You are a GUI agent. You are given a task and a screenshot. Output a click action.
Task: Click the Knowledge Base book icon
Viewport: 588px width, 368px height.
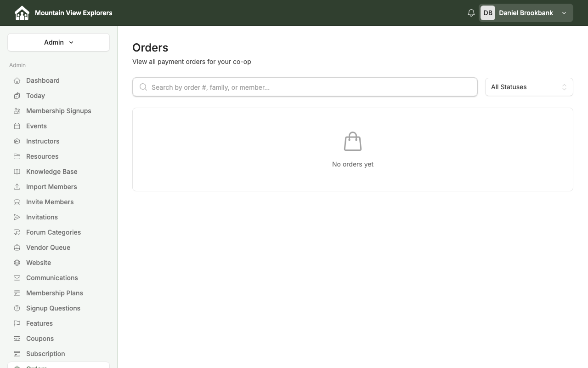17,172
